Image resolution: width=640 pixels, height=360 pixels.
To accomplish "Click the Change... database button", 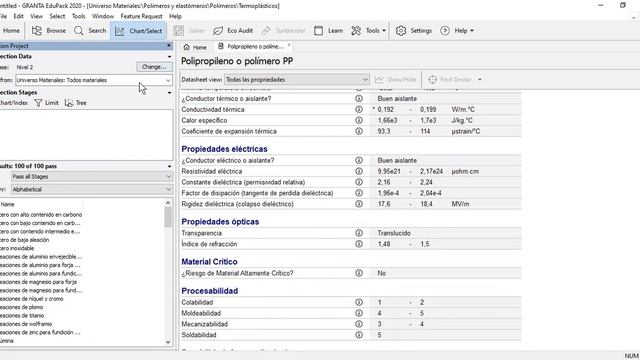I will 154,67.
